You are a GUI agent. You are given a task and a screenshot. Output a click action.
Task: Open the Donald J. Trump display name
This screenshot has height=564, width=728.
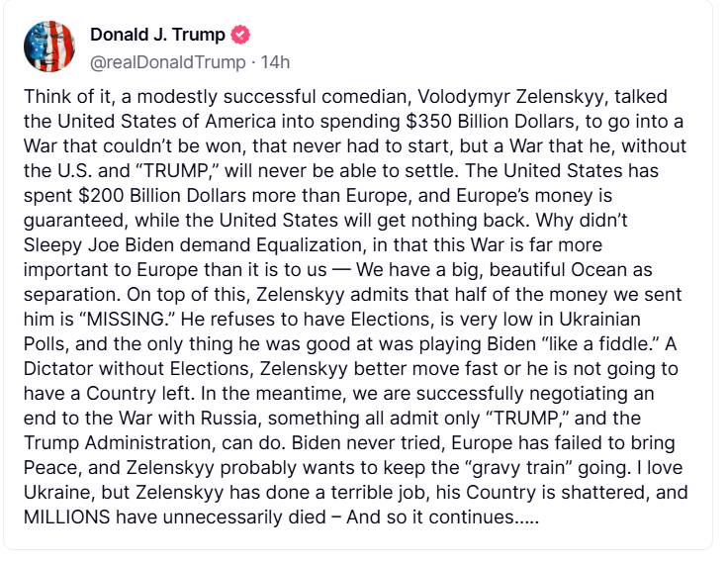click(157, 35)
